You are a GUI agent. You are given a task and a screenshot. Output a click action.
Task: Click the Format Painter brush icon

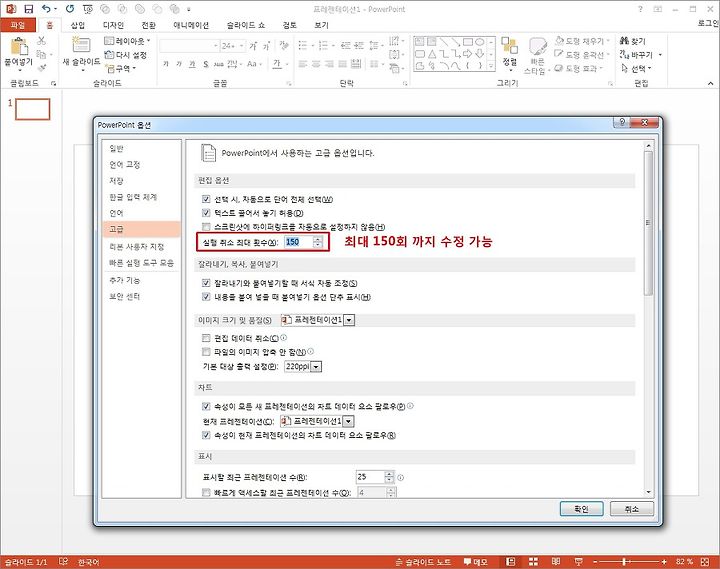(x=42, y=68)
